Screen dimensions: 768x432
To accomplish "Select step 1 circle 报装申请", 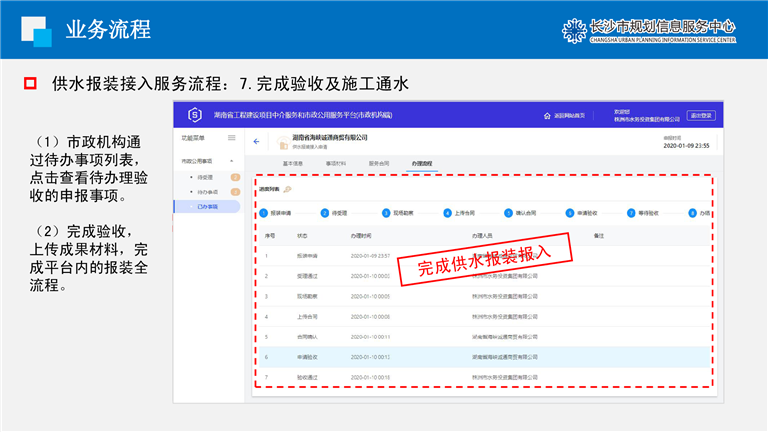I will pyautogui.click(x=265, y=213).
